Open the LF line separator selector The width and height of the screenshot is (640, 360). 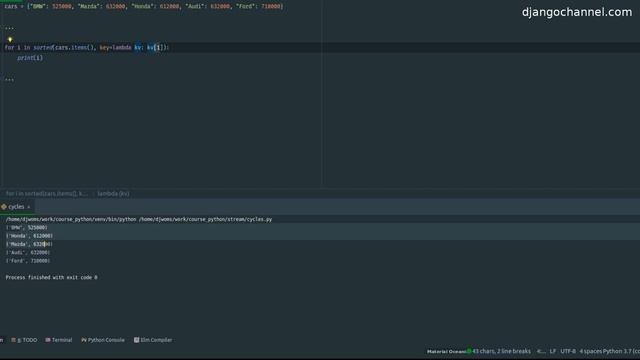[x=553, y=351]
